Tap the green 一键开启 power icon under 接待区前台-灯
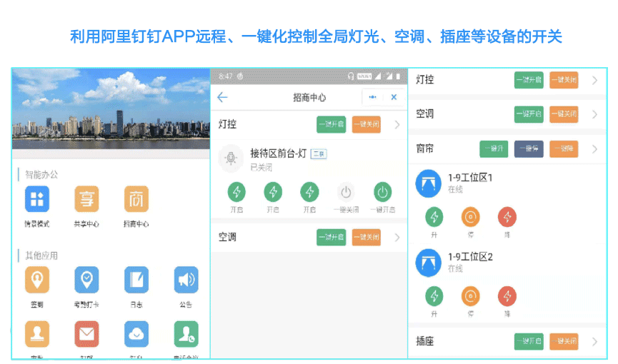The height and width of the screenshot is (364, 618). [382, 192]
